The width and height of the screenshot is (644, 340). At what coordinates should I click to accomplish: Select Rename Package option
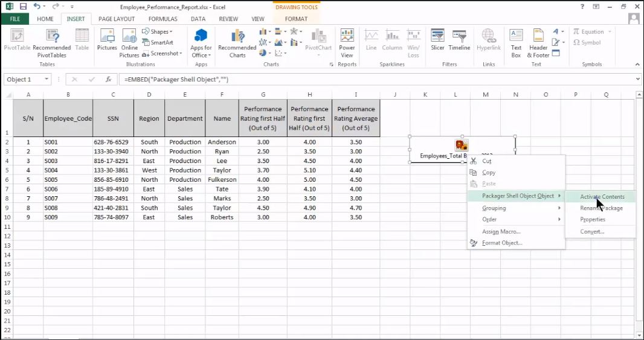pyautogui.click(x=601, y=208)
